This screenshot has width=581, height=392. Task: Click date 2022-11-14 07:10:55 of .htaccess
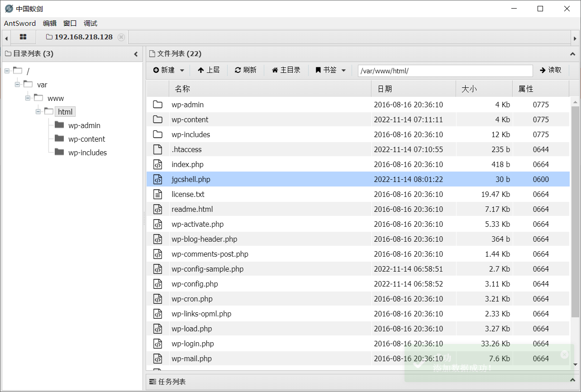click(408, 149)
